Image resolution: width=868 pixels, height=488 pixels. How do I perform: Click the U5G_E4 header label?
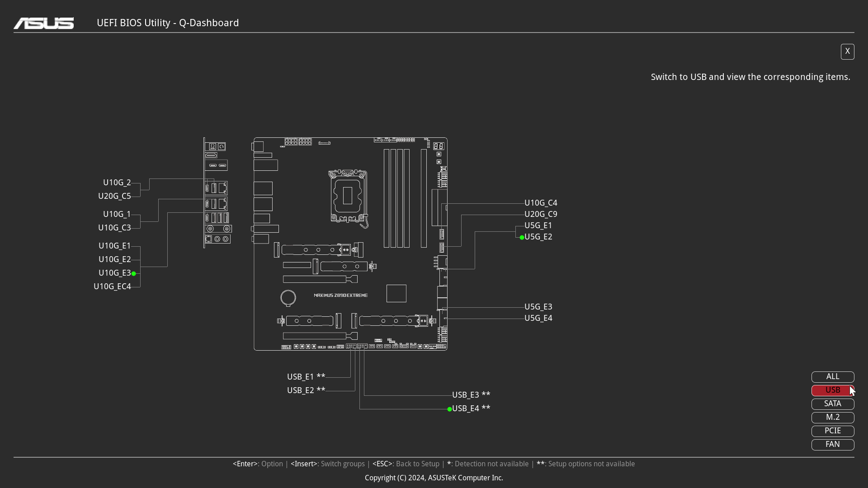point(538,318)
